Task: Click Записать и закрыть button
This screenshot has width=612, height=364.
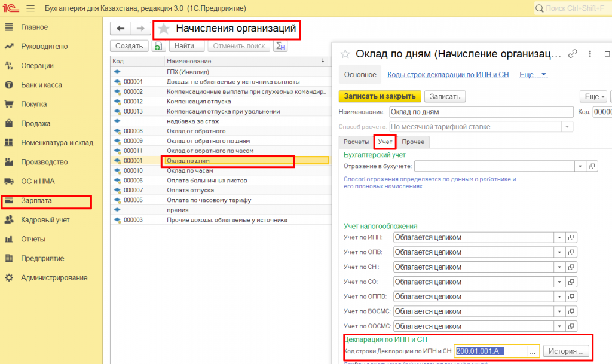Action: point(380,96)
